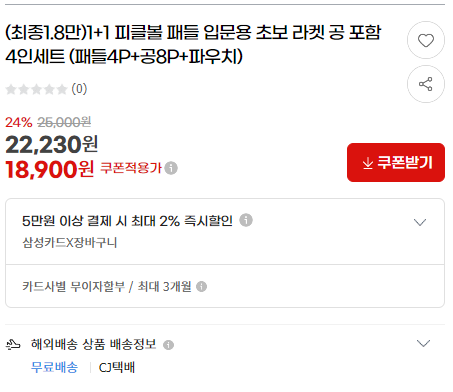Select the 카드사별 무이자할부 row
The image size is (453, 392).
[225, 286]
